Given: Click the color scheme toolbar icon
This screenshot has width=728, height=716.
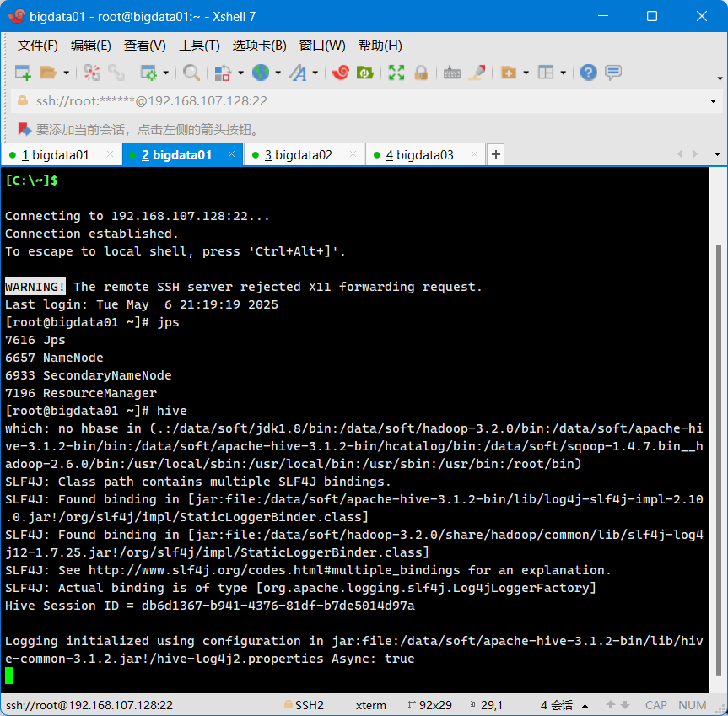Looking at the screenshot, I should pyautogui.click(x=223, y=73).
